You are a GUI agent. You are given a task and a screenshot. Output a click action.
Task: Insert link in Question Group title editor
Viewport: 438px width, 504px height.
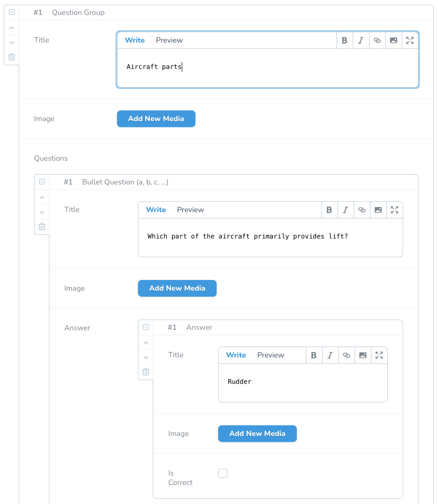click(377, 40)
